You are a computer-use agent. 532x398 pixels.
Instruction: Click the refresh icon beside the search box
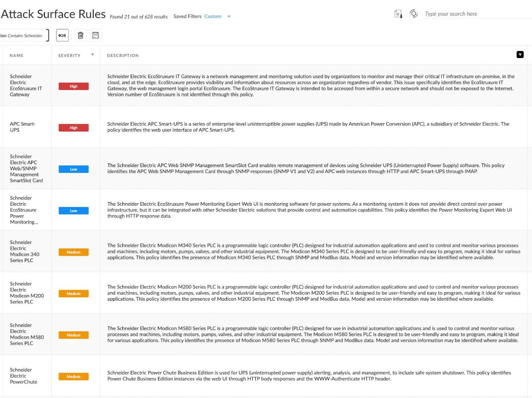click(413, 14)
